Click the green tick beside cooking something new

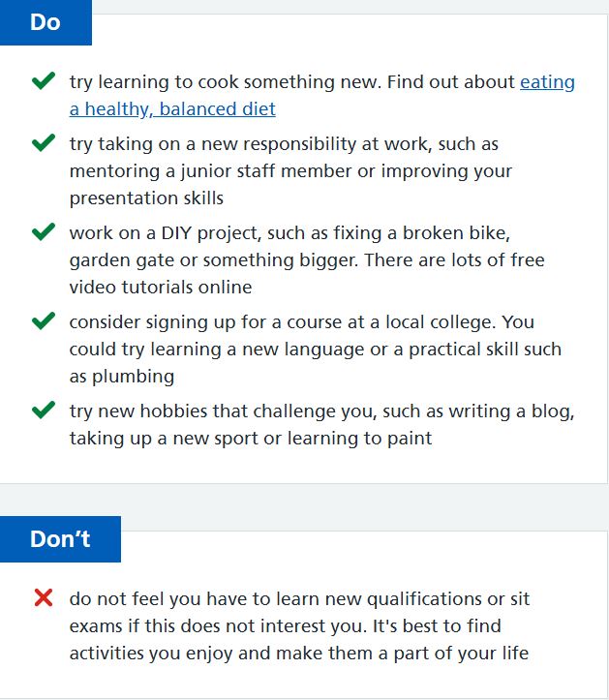44,80
